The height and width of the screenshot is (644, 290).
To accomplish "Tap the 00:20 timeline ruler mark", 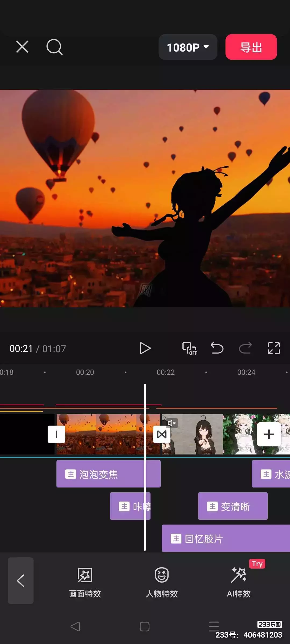I will [x=85, y=372].
